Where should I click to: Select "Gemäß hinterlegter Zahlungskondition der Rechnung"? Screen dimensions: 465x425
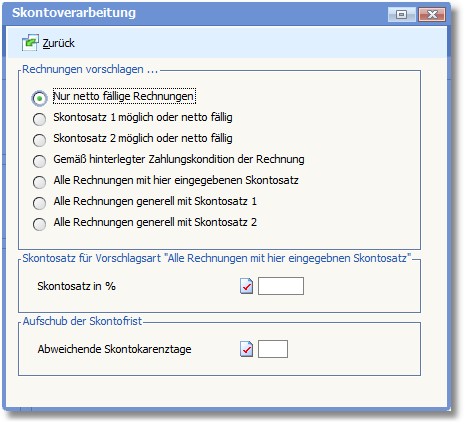click(39, 161)
